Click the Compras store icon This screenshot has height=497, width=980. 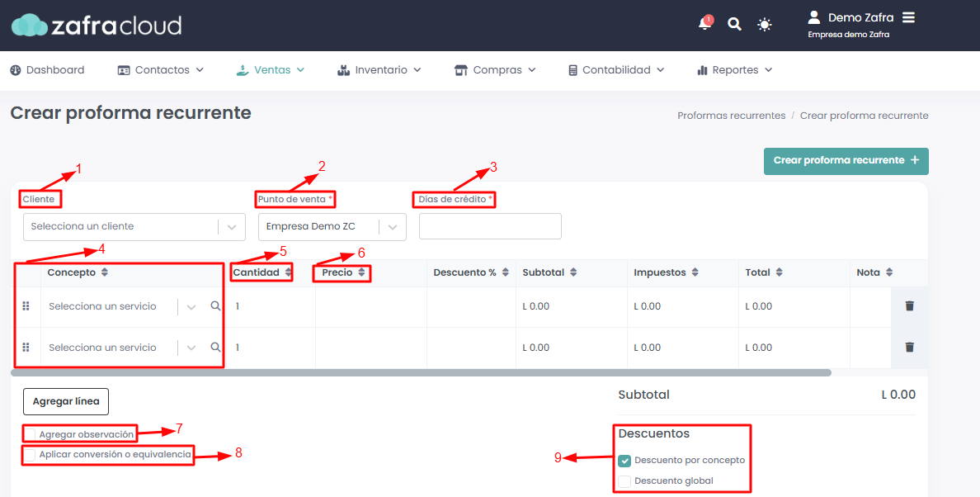(460, 70)
